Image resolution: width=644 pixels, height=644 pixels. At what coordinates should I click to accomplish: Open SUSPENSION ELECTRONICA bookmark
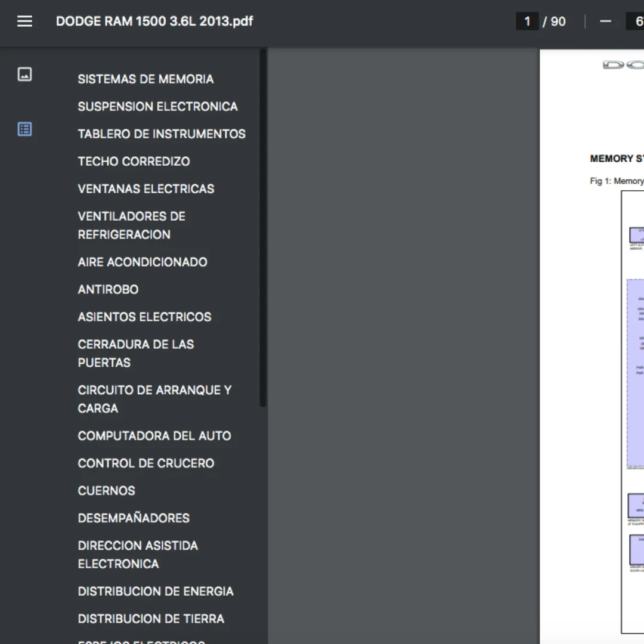[157, 106]
